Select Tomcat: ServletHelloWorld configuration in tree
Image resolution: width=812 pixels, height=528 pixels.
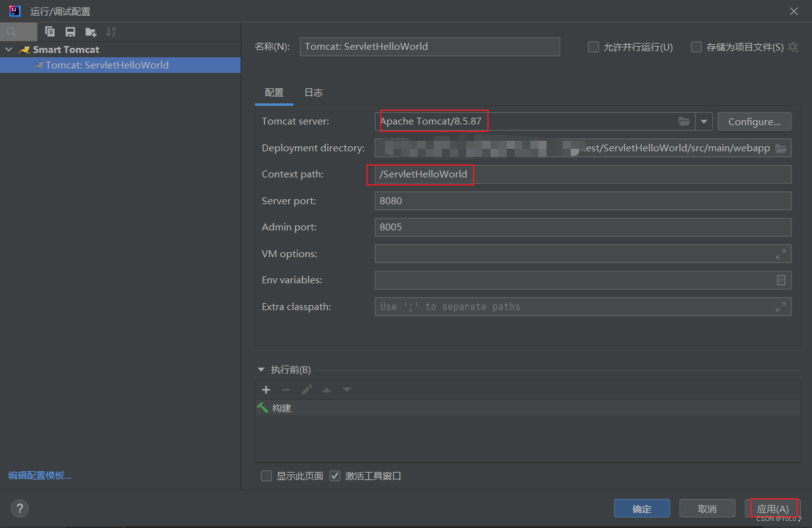[x=120, y=65]
